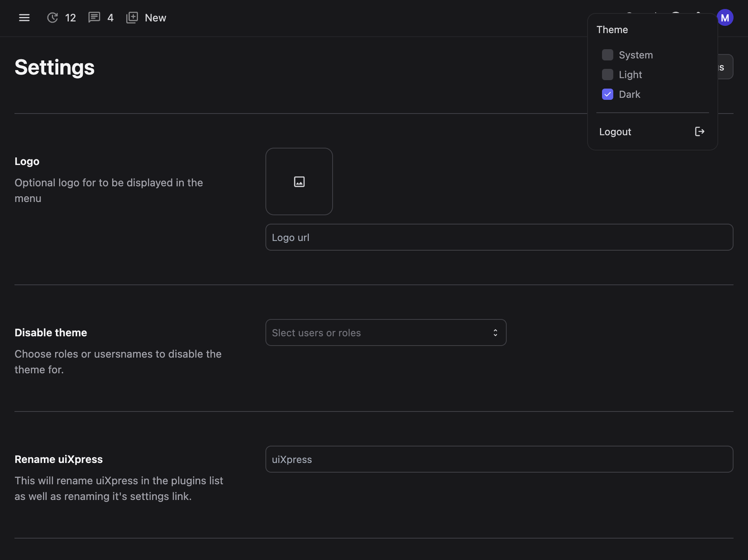Click the up-down chevron on roles selector
748x560 pixels.
click(x=495, y=333)
